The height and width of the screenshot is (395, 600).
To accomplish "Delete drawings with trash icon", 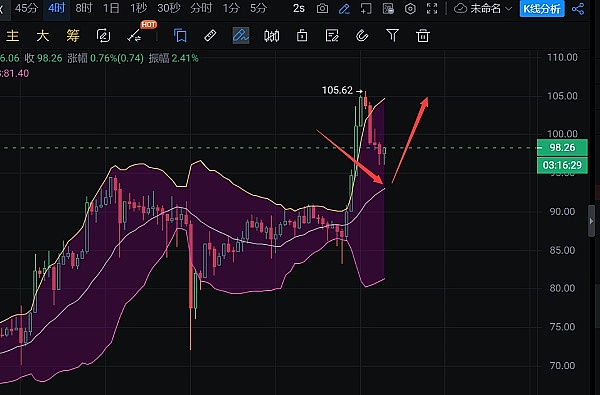I will pyautogui.click(x=423, y=36).
